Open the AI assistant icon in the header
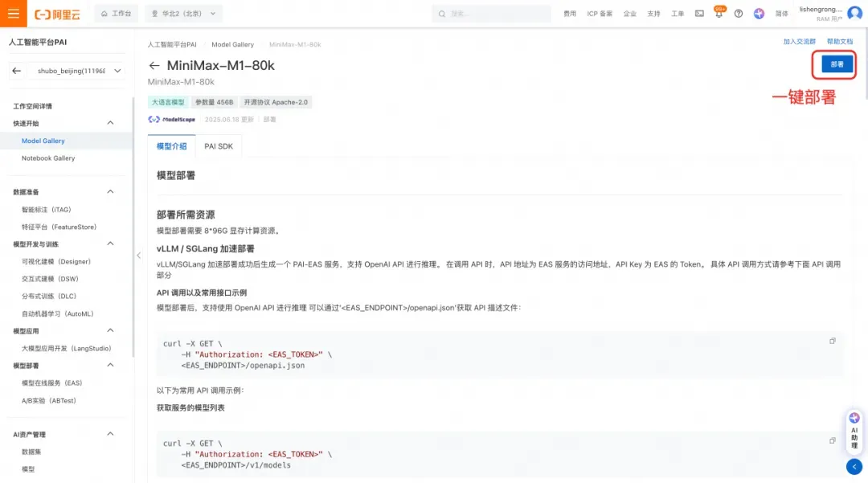 click(x=759, y=14)
